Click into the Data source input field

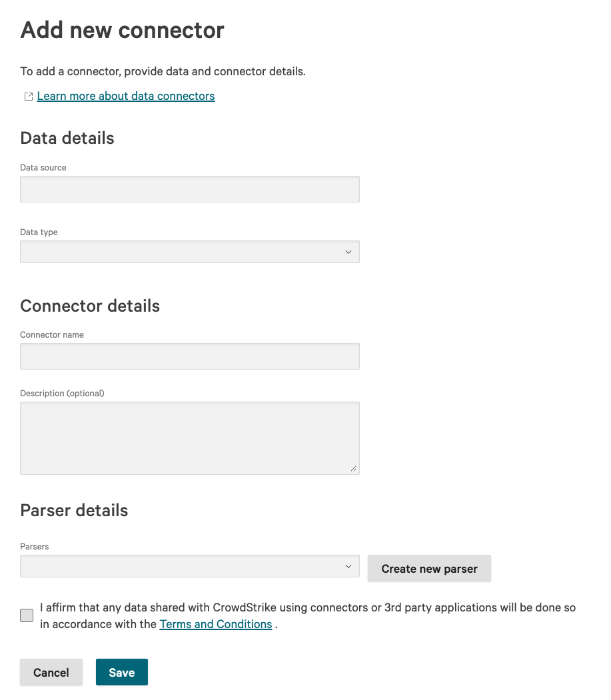190,189
